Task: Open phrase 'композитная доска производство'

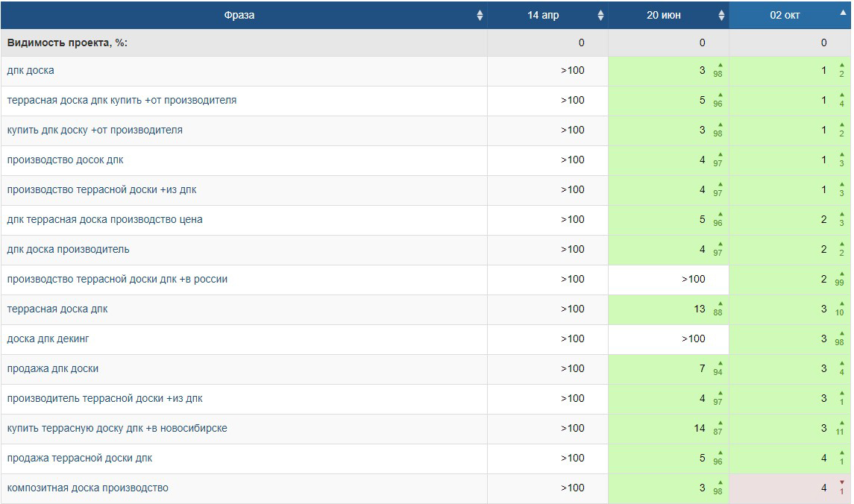Action: pos(88,488)
